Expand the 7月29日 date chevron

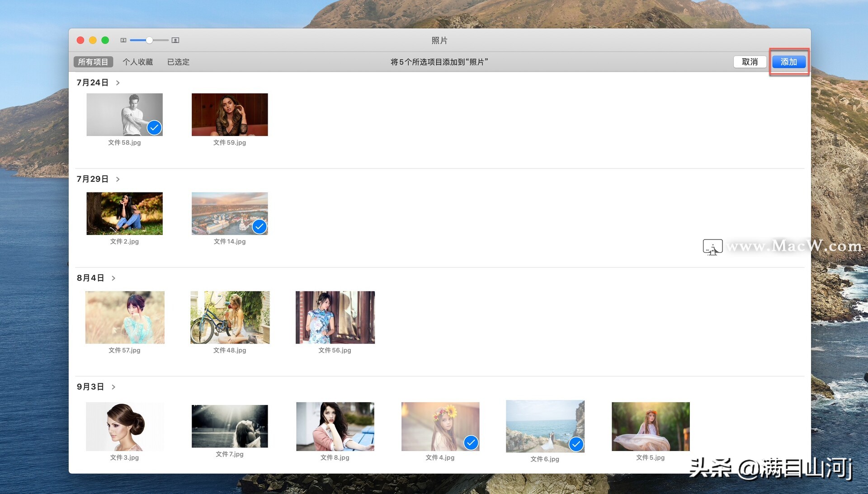118,179
